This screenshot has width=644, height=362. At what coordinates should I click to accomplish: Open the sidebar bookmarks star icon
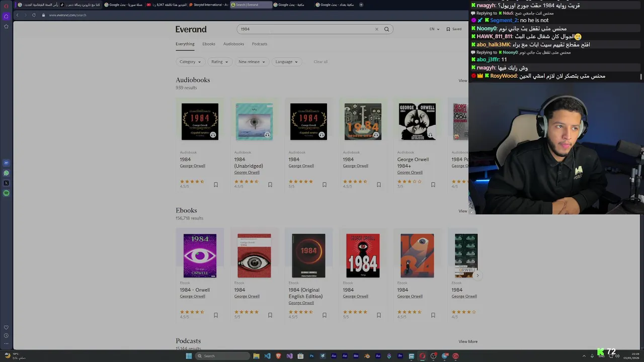(6, 26)
